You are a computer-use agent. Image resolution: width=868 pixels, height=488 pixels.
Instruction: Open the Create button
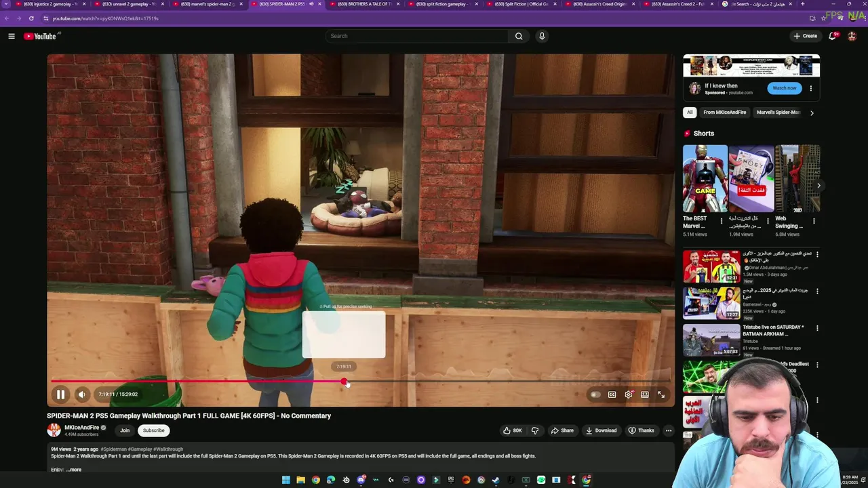pos(806,36)
